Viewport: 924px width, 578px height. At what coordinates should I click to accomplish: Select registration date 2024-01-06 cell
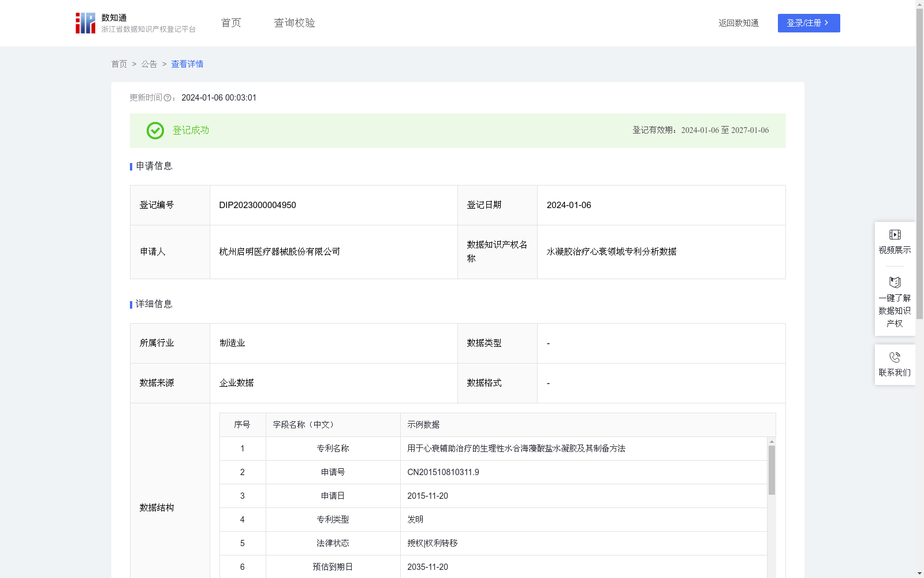pos(661,205)
